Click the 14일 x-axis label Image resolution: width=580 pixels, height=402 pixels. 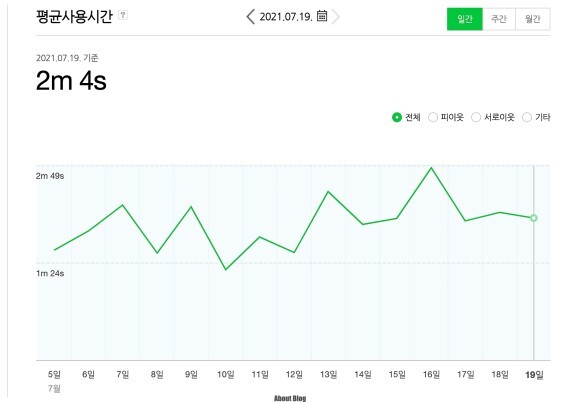point(363,375)
